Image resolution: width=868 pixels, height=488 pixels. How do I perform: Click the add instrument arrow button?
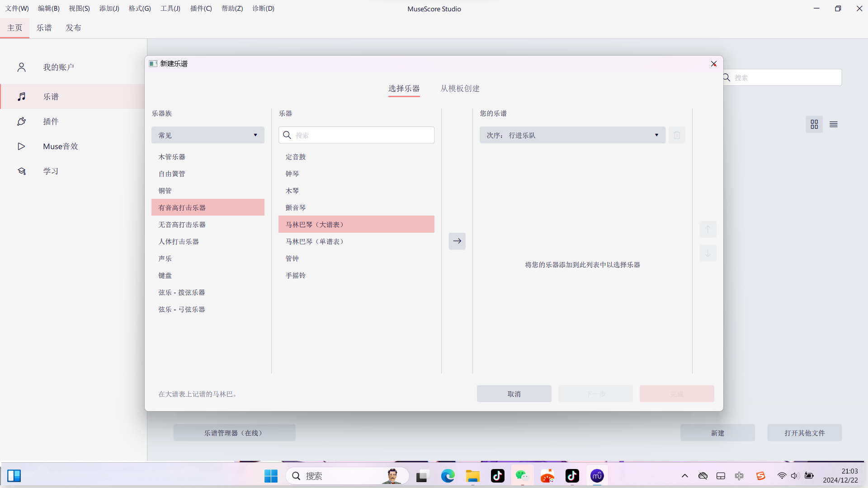[x=457, y=241]
